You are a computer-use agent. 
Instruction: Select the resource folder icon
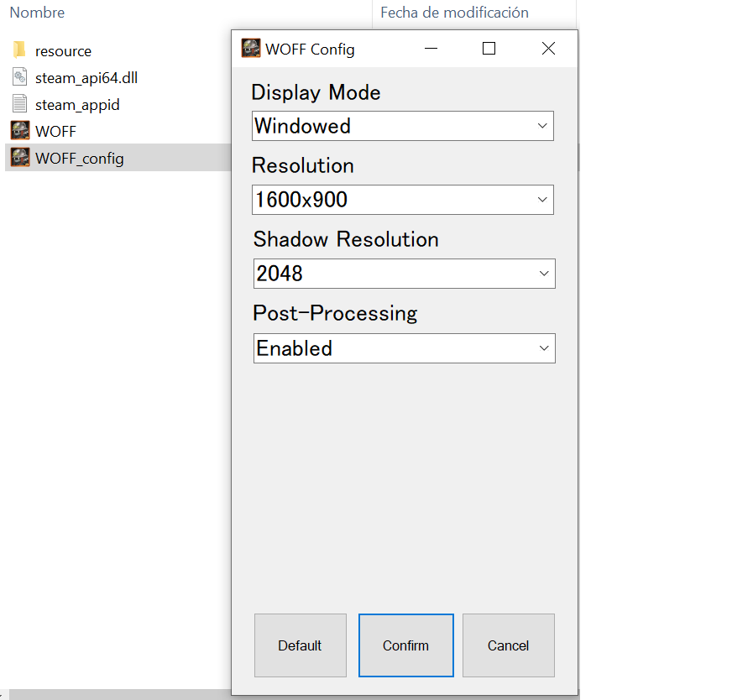[20, 50]
